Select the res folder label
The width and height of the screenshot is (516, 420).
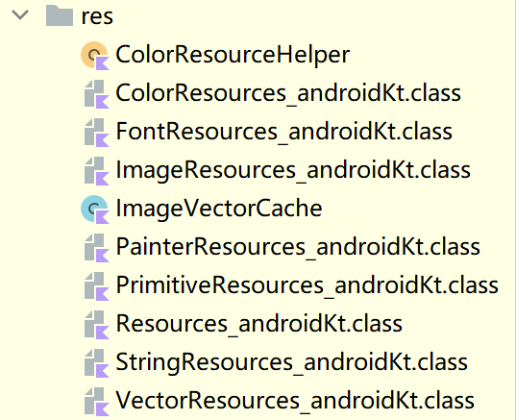pos(97,16)
